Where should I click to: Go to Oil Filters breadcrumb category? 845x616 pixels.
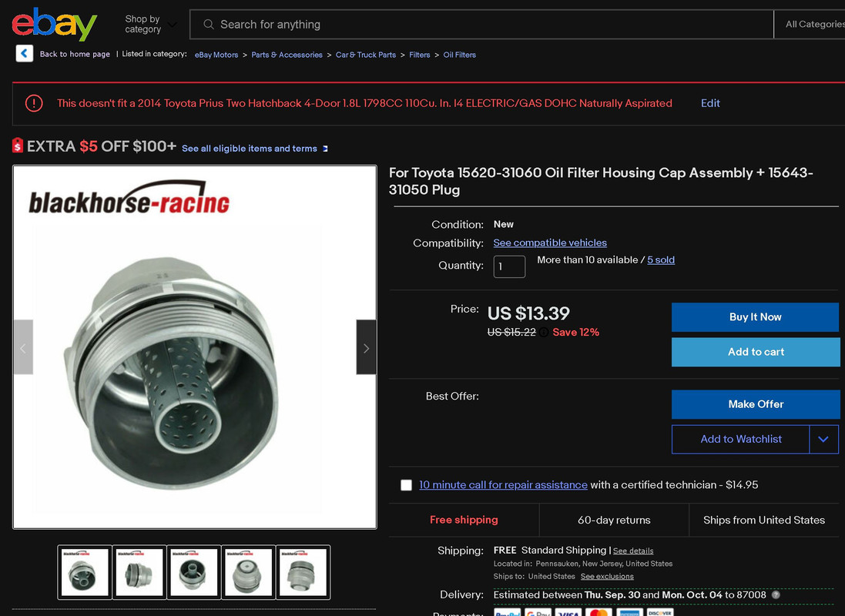click(460, 55)
